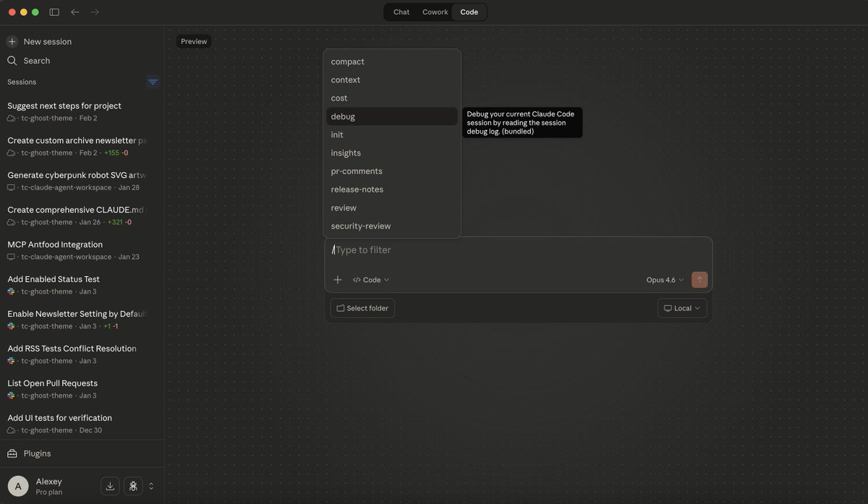Report a bug using the bug icon
Image resolution: width=868 pixels, height=504 pixels.
pos(133,485)
